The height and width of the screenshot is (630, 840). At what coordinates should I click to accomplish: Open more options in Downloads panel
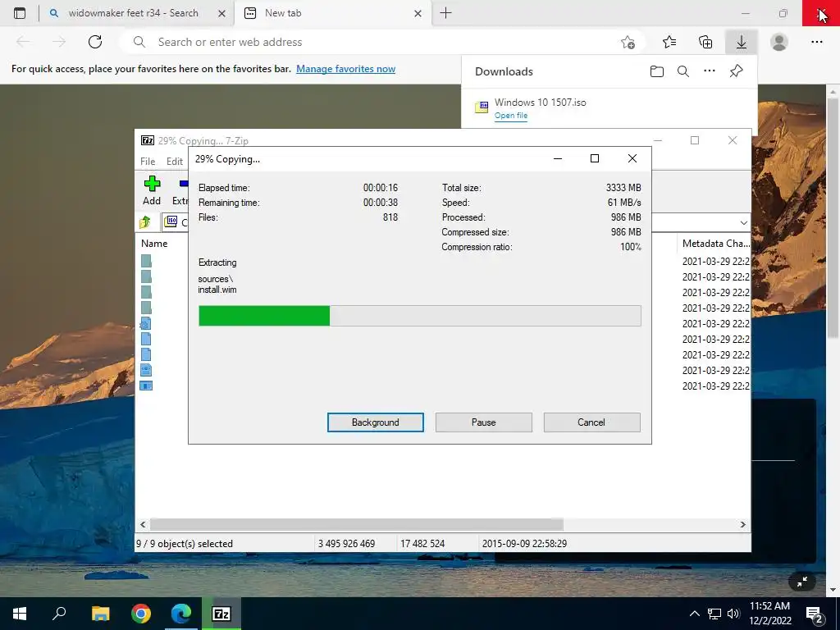pyautogui.click(x=710, y=71)
